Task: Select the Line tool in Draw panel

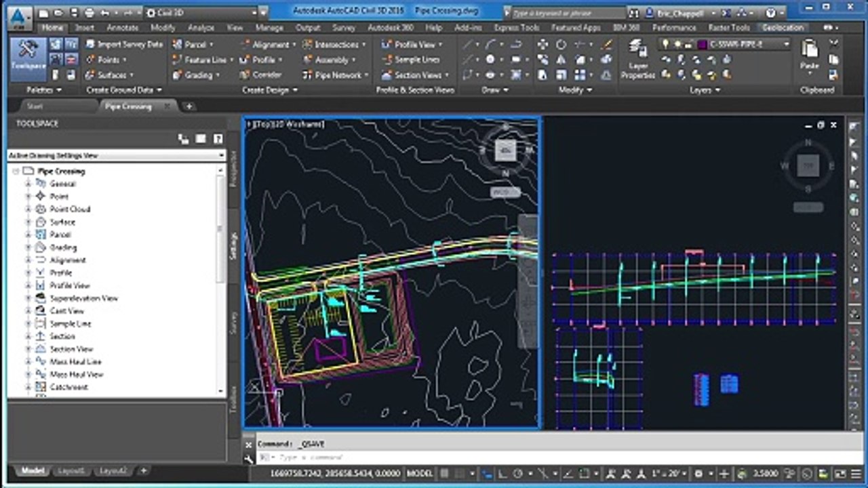Action: [469, 44]
